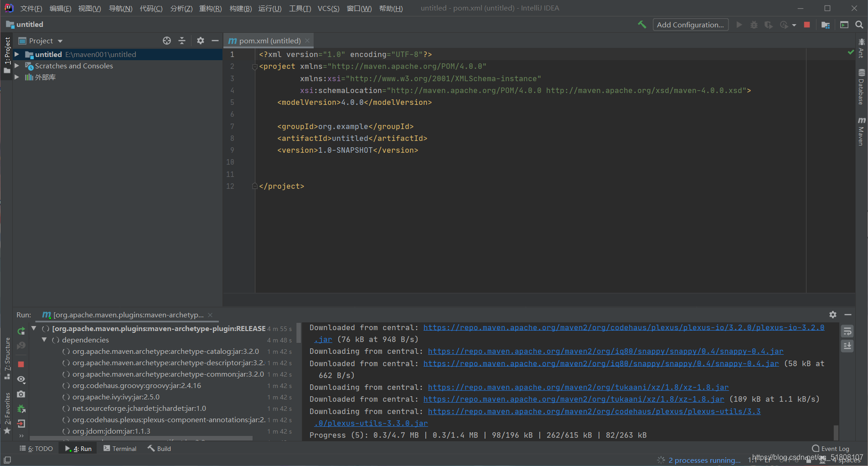The image size is (868, 466).
Task: Rerun the Maven task with green rerun icon
Action: 21,331
